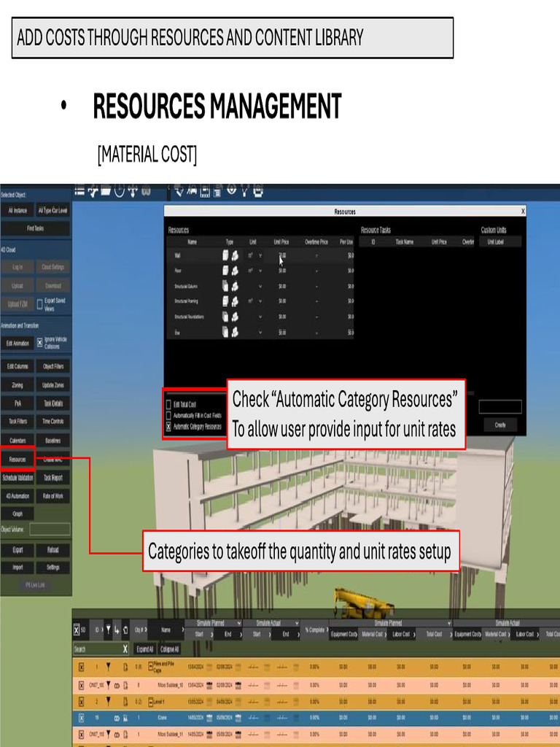
Task: Click the labor type icon in Structural Foundations row
Action: [x=235, y=317]
